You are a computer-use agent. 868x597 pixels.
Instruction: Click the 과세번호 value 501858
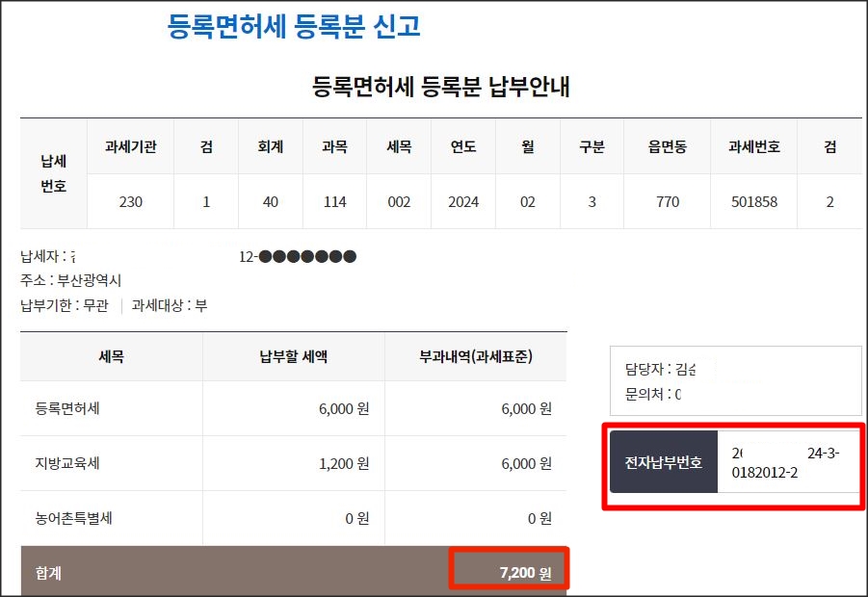tap(753, 200)
